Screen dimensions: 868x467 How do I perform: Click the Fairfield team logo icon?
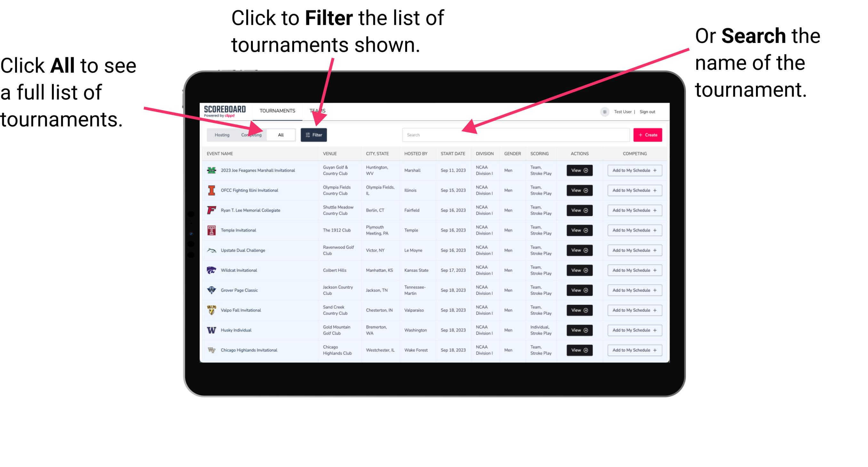211,210
